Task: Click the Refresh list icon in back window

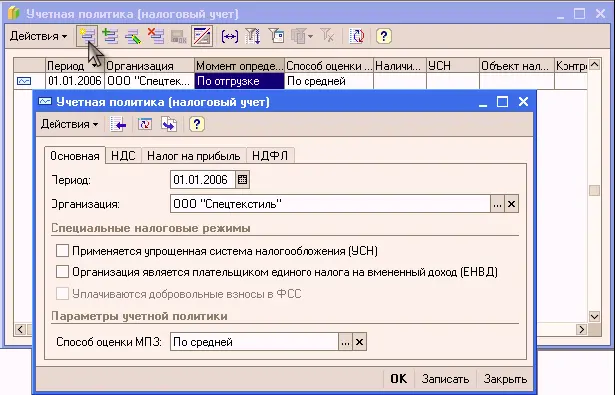Action: pyautogui.click(x=357, y=36)
